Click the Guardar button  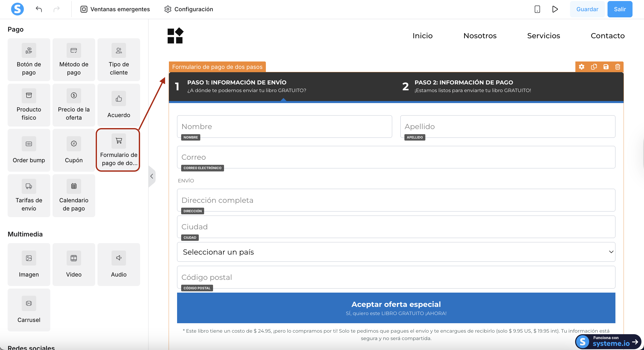pos(587,9)
